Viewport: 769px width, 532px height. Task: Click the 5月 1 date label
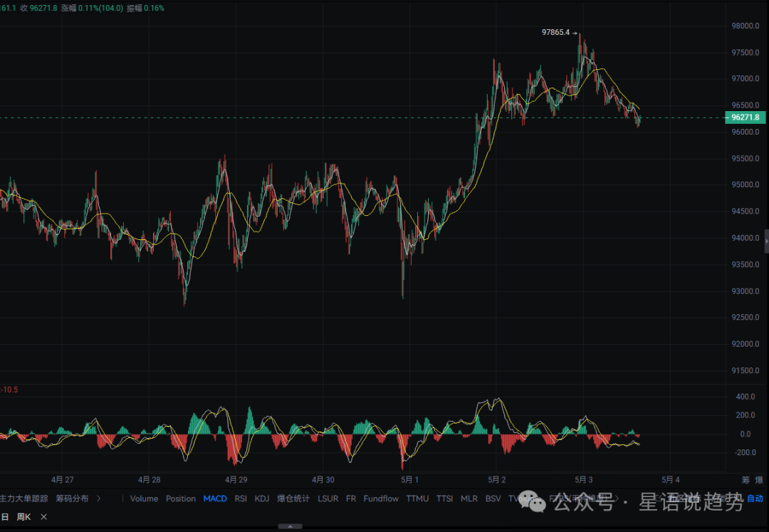(409, 480)
